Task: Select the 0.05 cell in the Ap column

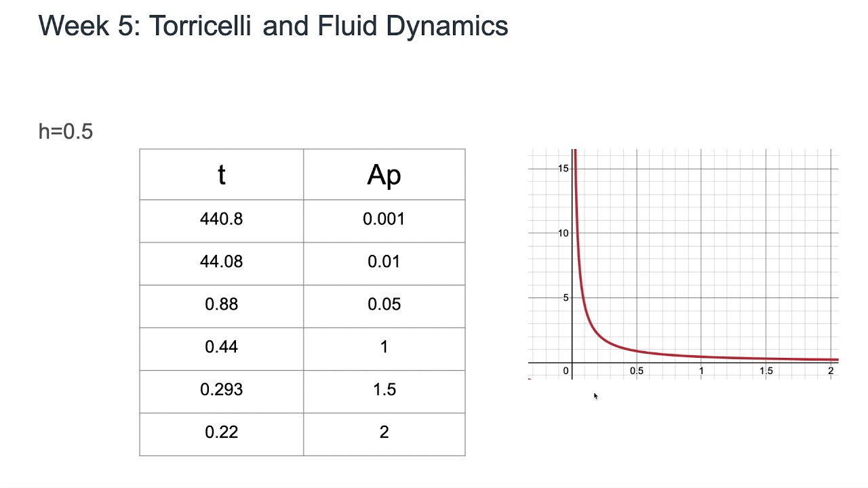Action: (384, 304)
